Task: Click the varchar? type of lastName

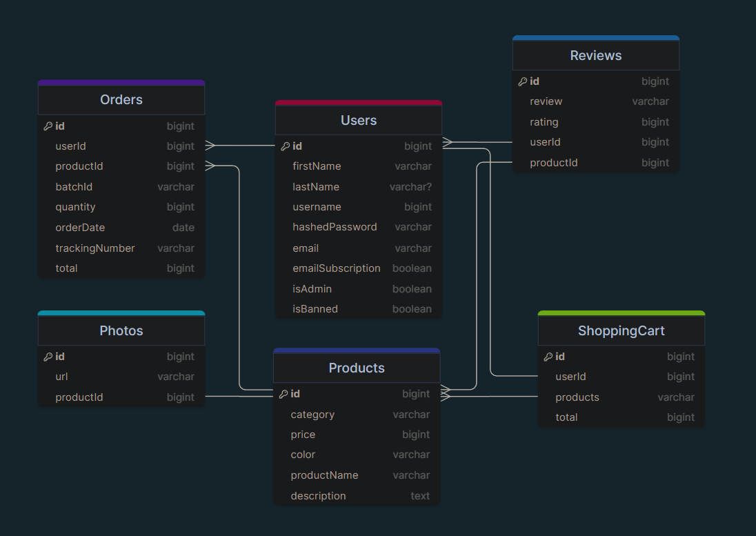Action: click(x=411, y=187)
